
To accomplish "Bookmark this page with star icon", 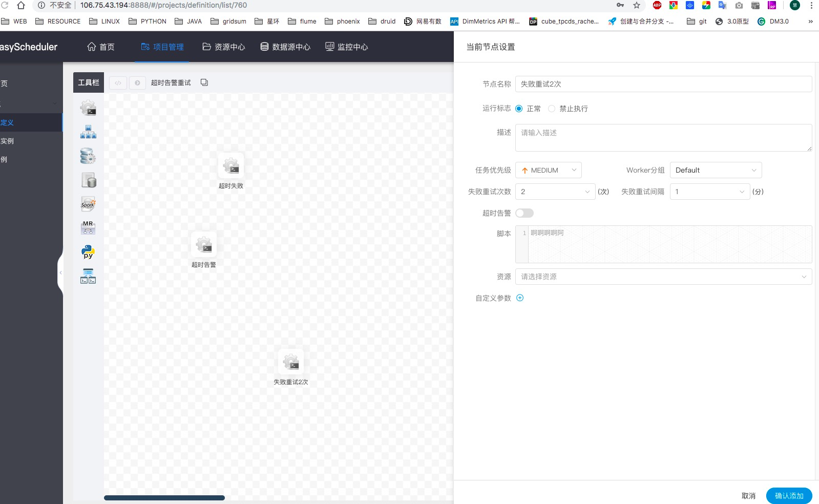I will point(637,5).
